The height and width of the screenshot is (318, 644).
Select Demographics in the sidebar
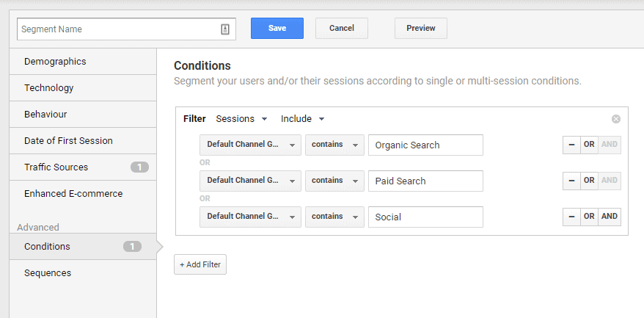[x=83, y=62]
